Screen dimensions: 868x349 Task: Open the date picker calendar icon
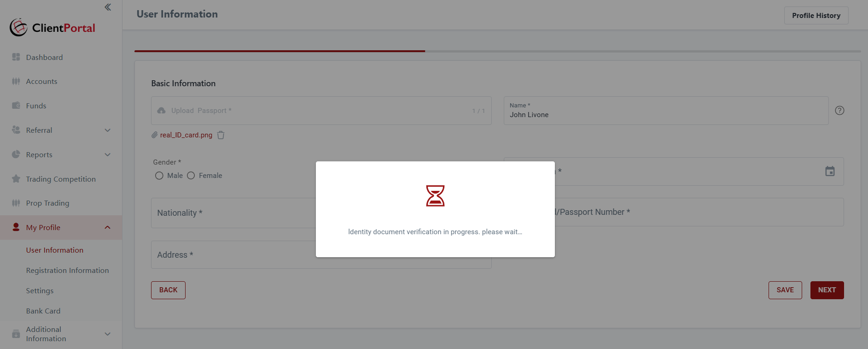click(x=830, y=171)
